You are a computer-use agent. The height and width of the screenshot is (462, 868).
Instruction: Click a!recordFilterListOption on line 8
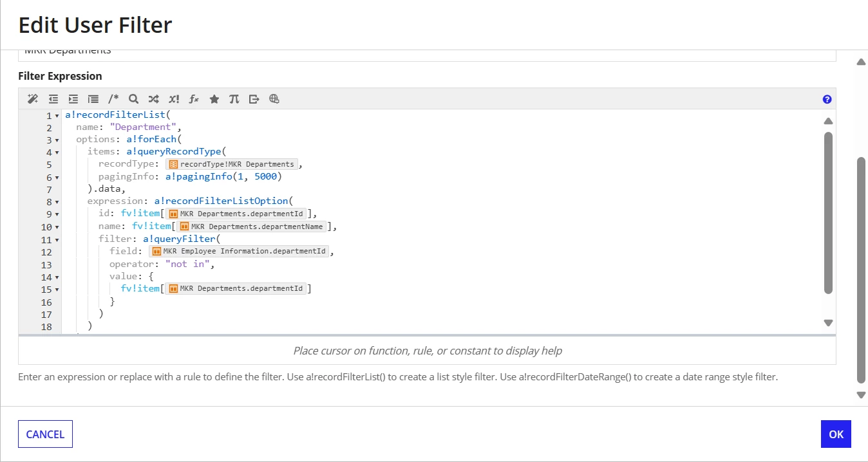tap(221, 201)
